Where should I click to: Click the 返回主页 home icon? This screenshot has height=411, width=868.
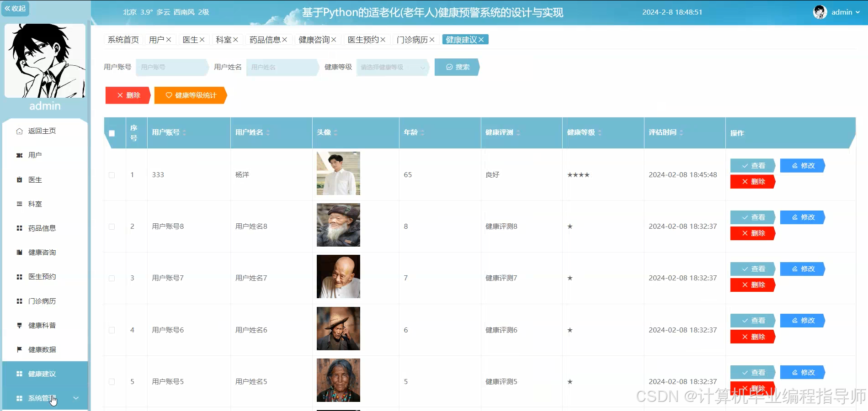(19, 131)
